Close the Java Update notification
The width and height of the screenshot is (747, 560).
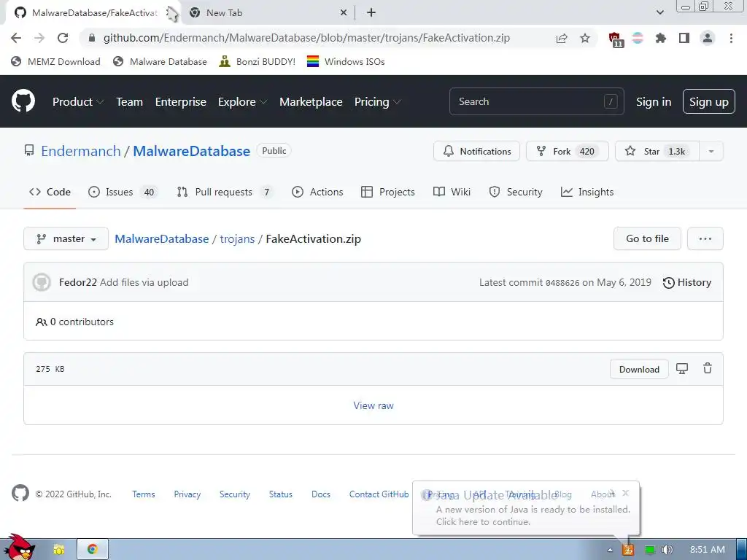626,493
